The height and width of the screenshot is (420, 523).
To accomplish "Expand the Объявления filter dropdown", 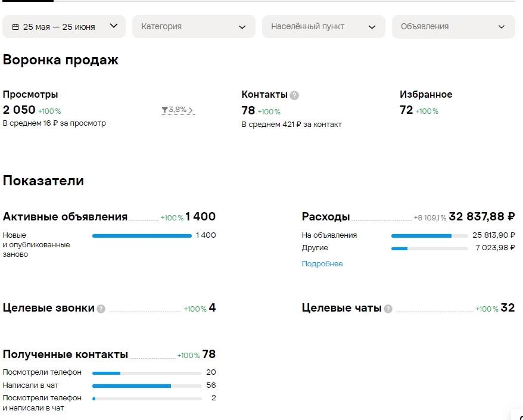I will [x=453, y=26].
